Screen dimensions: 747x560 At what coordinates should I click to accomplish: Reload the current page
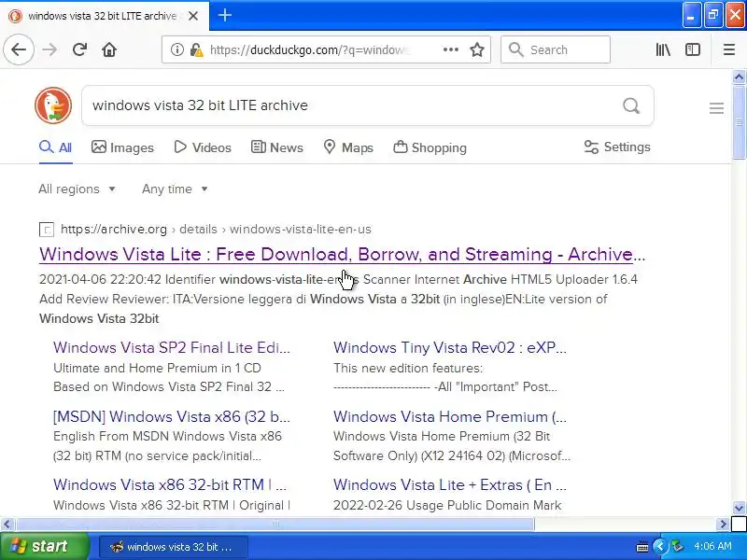(x=79, y=49)
